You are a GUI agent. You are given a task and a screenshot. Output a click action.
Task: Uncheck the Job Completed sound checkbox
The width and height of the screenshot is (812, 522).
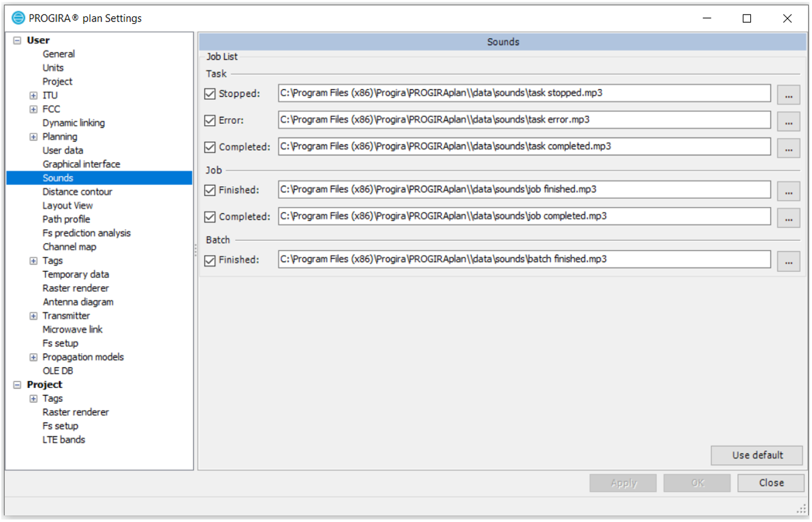(210, 218)
